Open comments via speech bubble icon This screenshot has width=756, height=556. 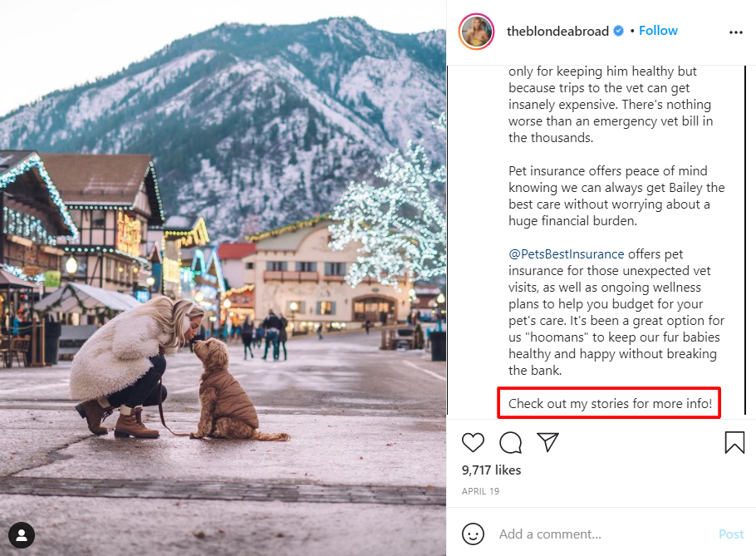(x=511, y=442)
